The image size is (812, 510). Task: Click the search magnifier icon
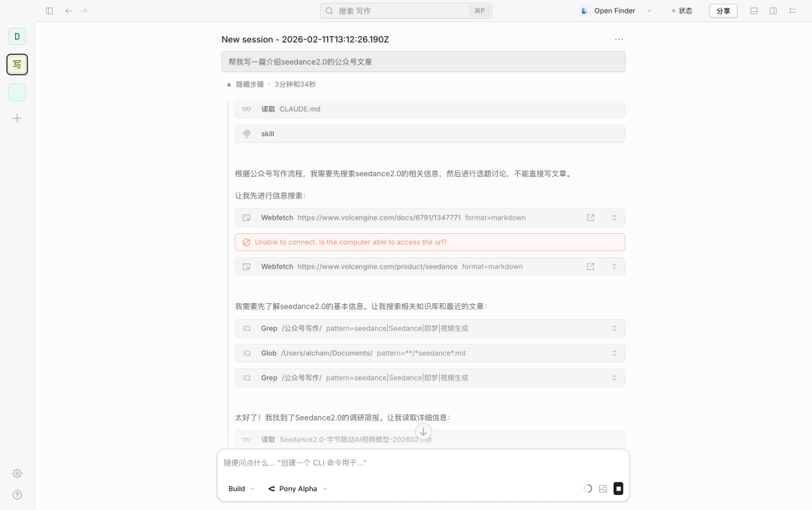(329, 11)
